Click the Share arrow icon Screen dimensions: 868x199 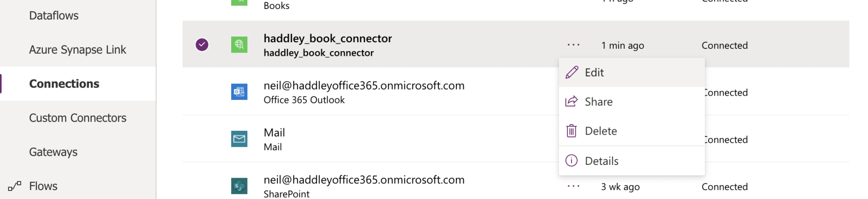point(572,101)
